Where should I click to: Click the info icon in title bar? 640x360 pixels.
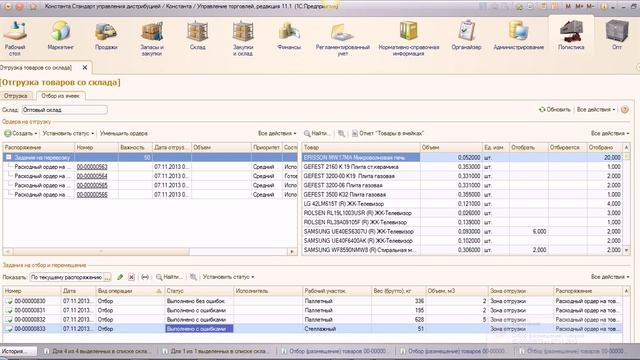(x=604, y=7)
